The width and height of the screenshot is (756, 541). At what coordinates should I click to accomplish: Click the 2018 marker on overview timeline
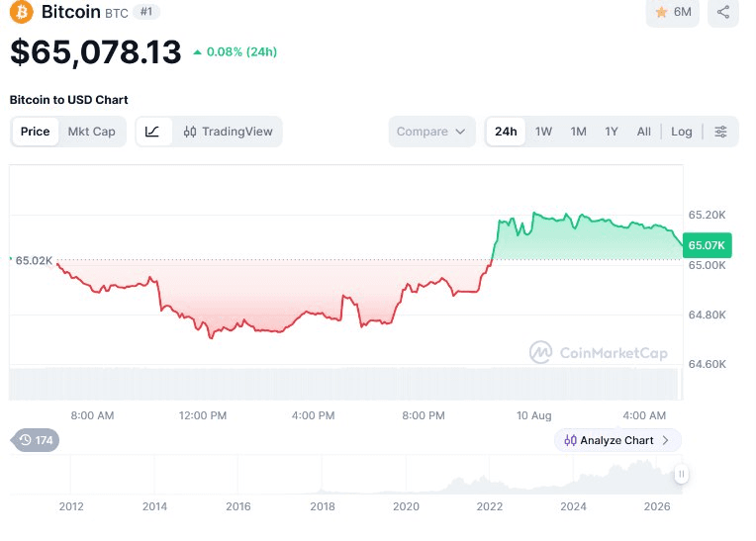(322, 506)
